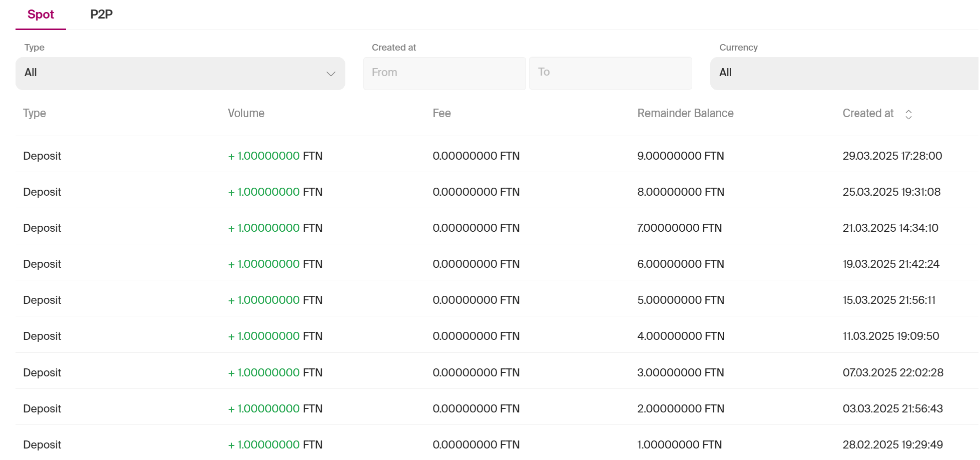Click fee value in the 25.03.2025 row
980x460 pixels.
pyautogui.click(x=476, y=192)
